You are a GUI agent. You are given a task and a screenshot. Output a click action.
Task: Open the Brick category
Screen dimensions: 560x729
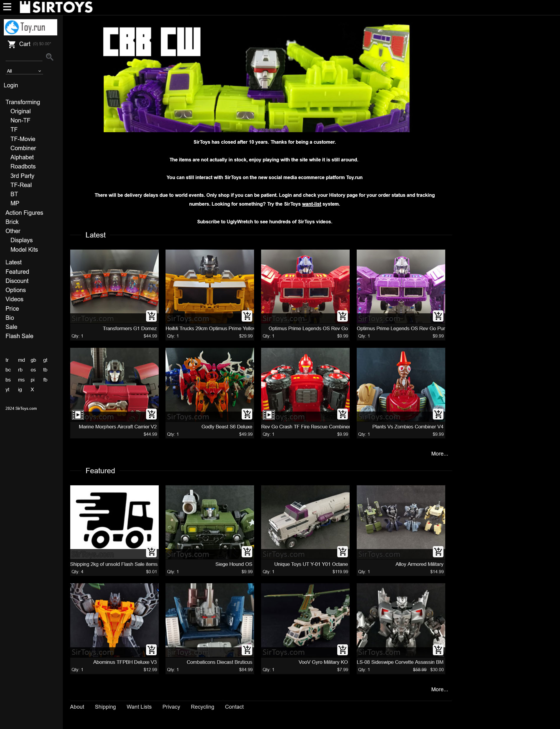pos(12,222)
